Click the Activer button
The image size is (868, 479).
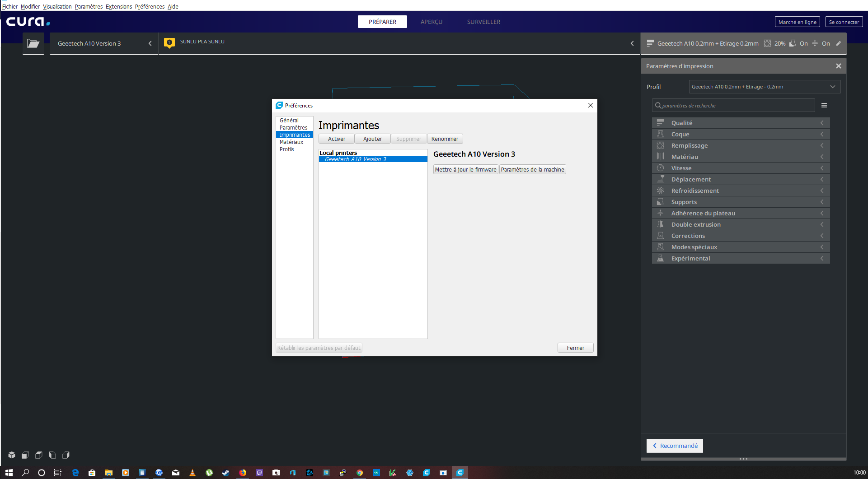[x=337, y=139]
